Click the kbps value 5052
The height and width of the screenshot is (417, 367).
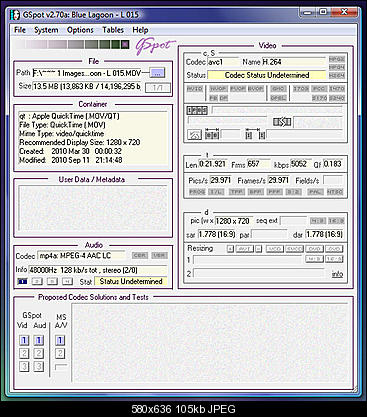300,164
